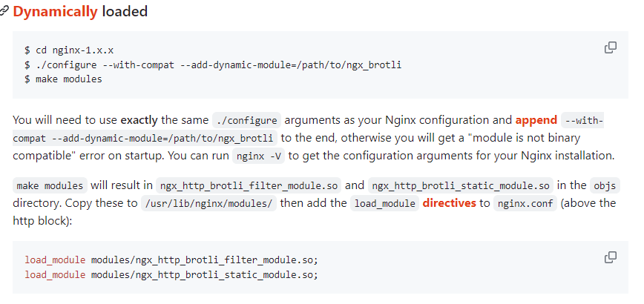Copy the configure commands code block
644x304 pixels.
(x=611, y=48)
